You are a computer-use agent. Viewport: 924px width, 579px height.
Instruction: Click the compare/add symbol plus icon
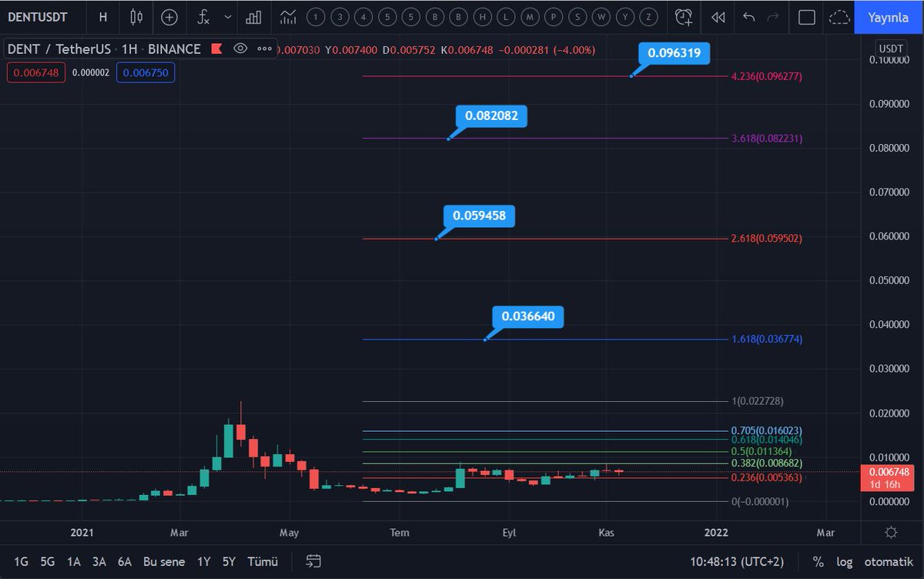[169, 17]
